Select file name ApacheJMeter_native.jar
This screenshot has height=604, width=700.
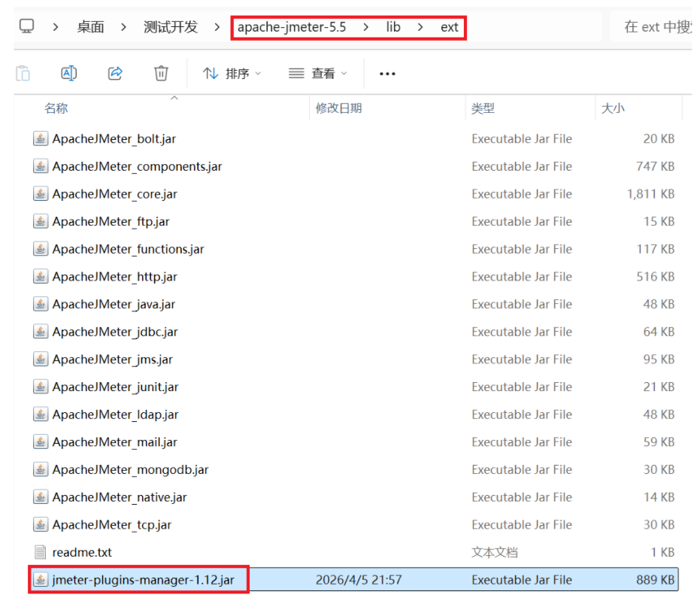tap(120, 497)
